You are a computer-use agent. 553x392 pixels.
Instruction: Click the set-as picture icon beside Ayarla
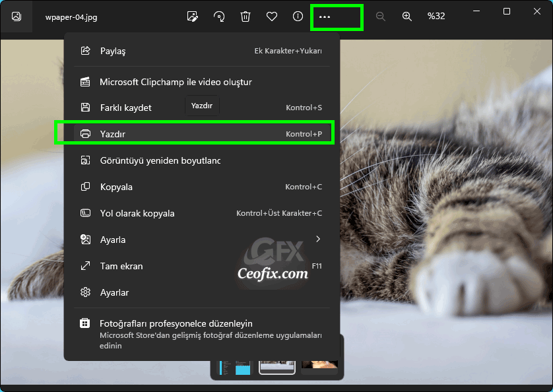(x=85, y=239)
